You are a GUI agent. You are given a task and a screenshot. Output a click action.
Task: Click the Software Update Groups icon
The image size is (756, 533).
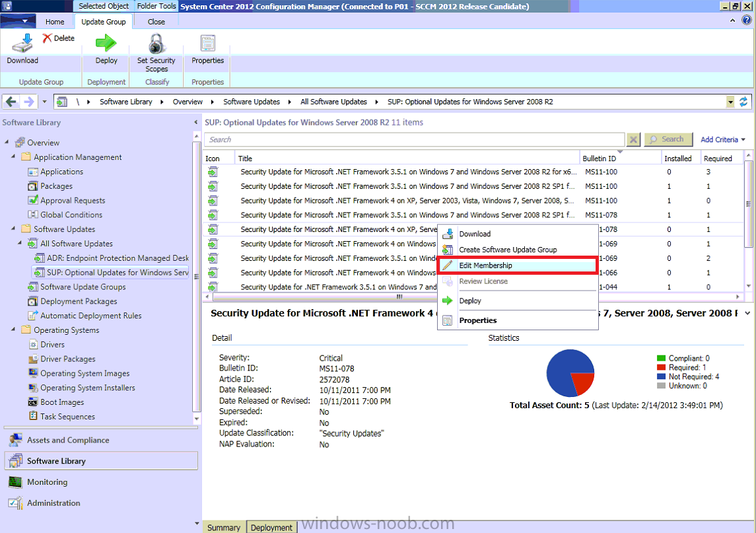[x=33, y=287]
